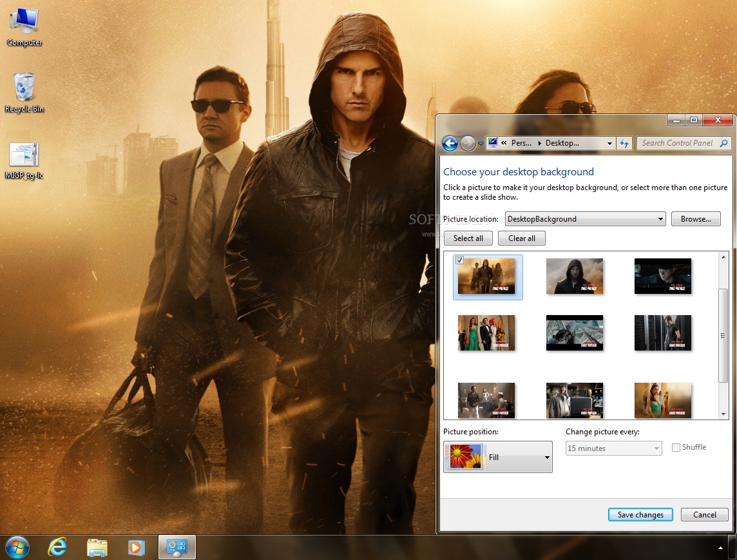Screen dimensions: 737x560
Task: Click the Browse... button
Action: [696, 218]
